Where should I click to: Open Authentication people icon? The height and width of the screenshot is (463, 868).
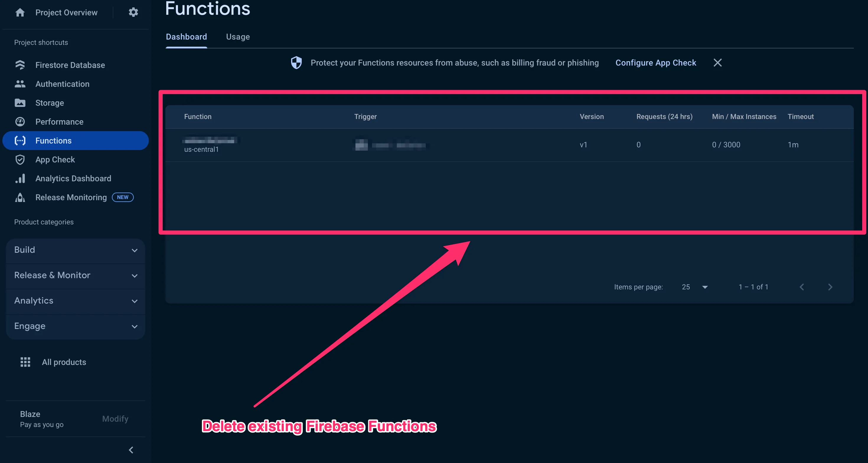pyautogui.click(x=20, y=84)
